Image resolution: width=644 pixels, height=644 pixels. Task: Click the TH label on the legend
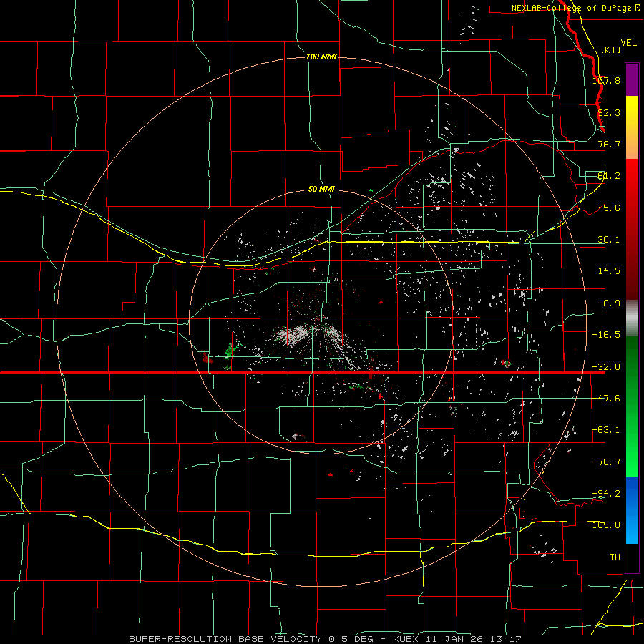[x=615, y=557]
